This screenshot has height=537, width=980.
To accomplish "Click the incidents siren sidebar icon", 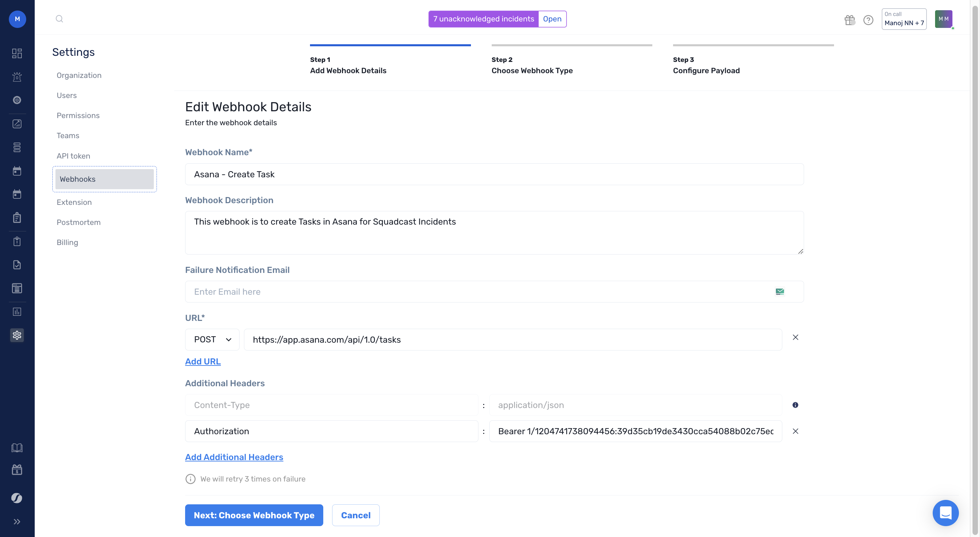I will point(17,77).
